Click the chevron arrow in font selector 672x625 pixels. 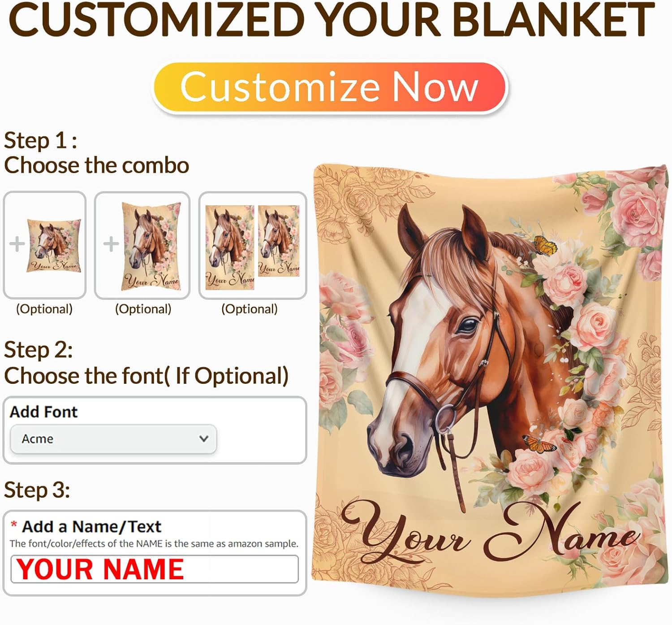(204, 438)
